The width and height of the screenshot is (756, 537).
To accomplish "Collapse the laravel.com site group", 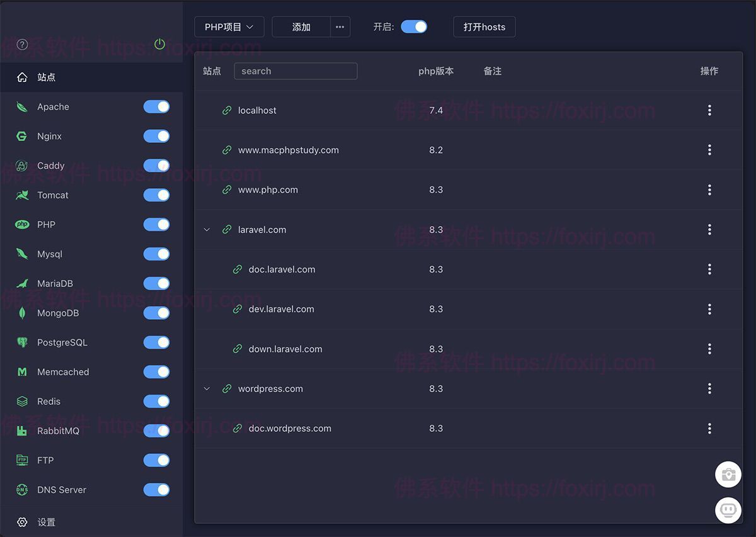I will click(x=207, y=229).
